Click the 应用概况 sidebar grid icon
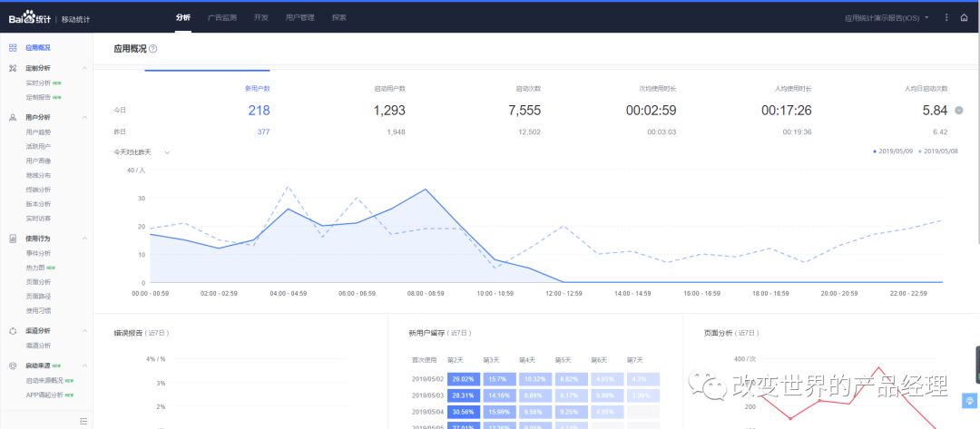Screen dimensions: 980x429 tap(13, 47)
